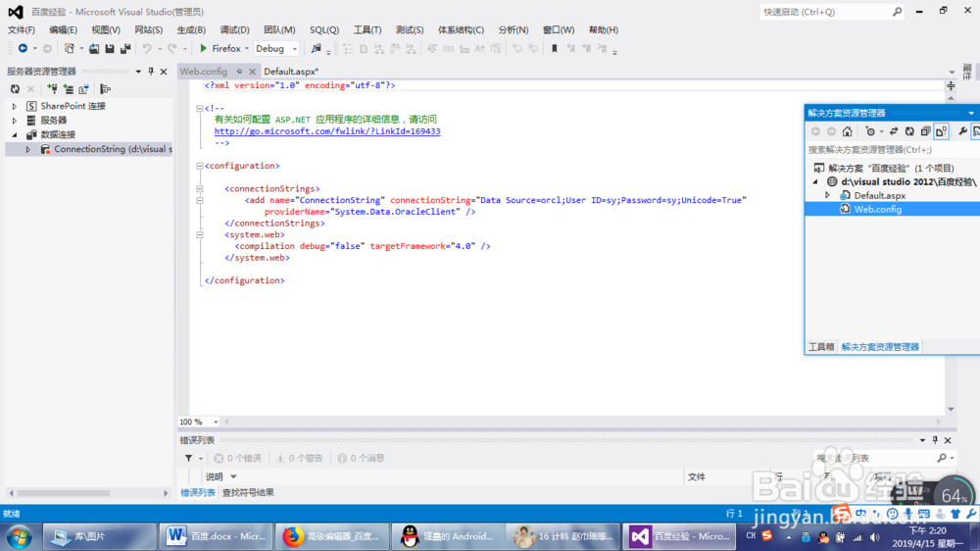Click the New Project toolbar icon
980x551 pixels.
point(70,48)
